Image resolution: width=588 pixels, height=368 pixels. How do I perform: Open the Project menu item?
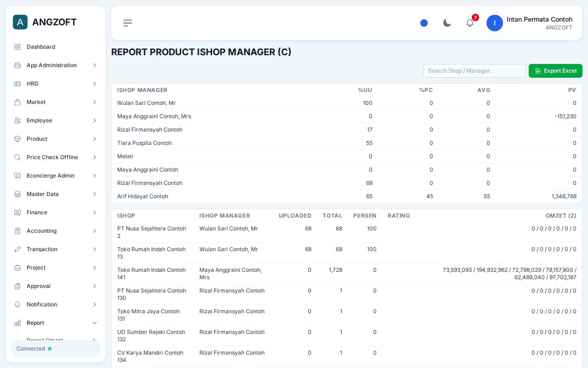[x=56, y=268]
